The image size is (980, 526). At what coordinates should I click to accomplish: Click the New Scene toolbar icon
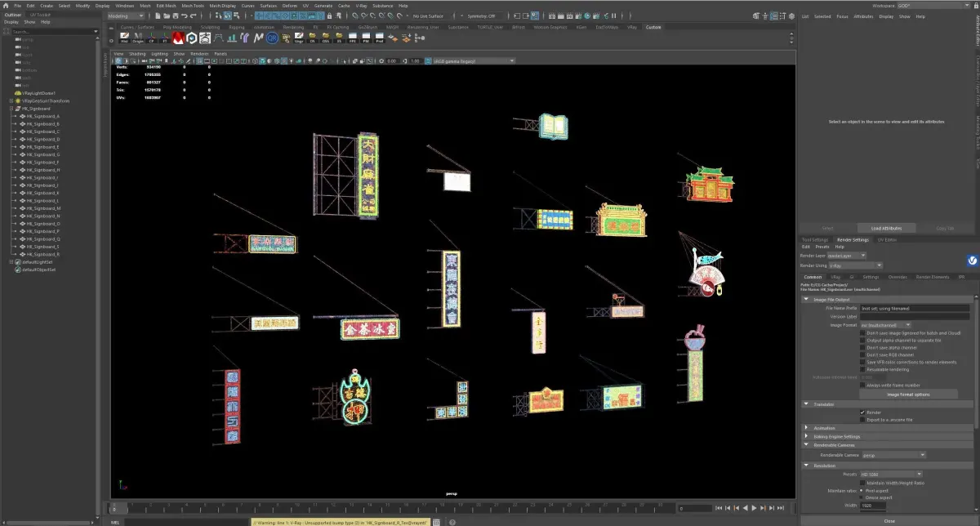pyautogui.click(x=158, y=16)
